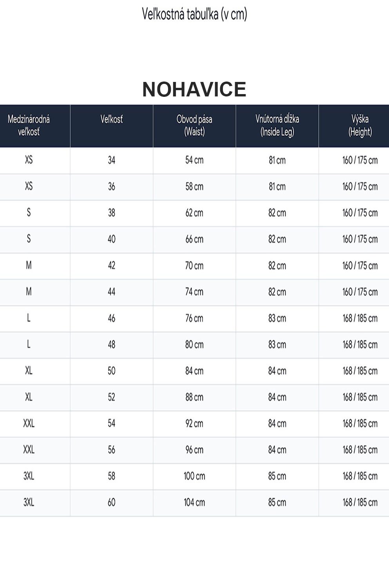
Task: Click the size 42 cell
Action: pos(112,266)
